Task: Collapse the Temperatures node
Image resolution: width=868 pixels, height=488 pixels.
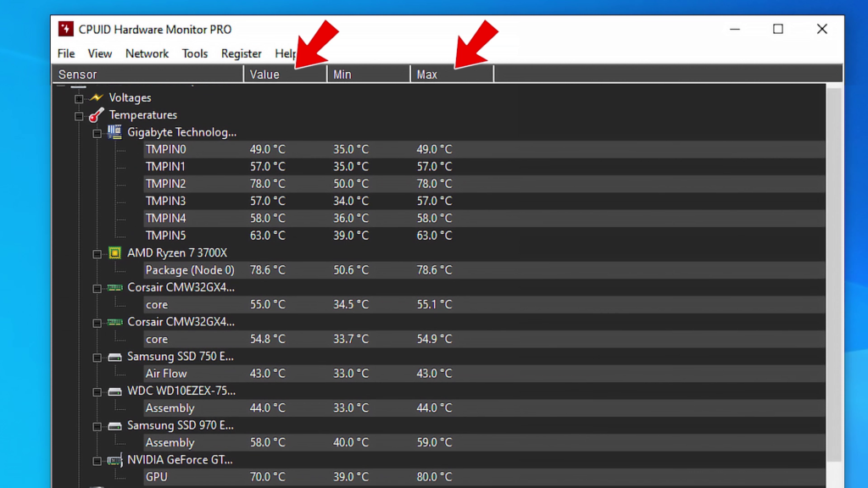Action: pyautogui.click(x=79, y=115)
